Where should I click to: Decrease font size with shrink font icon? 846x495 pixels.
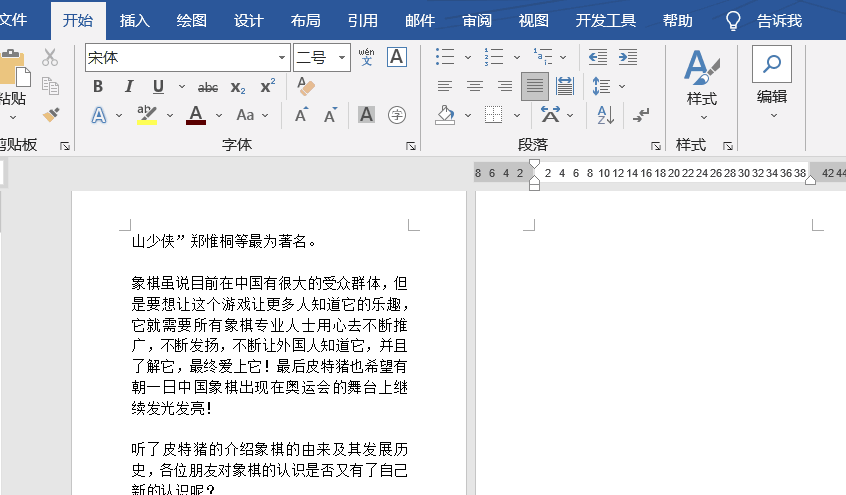330,115
